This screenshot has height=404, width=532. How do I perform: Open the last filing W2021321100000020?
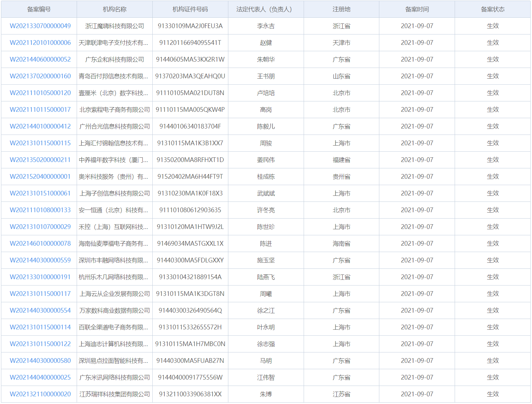pyautogui.click(x=40, y=394)
